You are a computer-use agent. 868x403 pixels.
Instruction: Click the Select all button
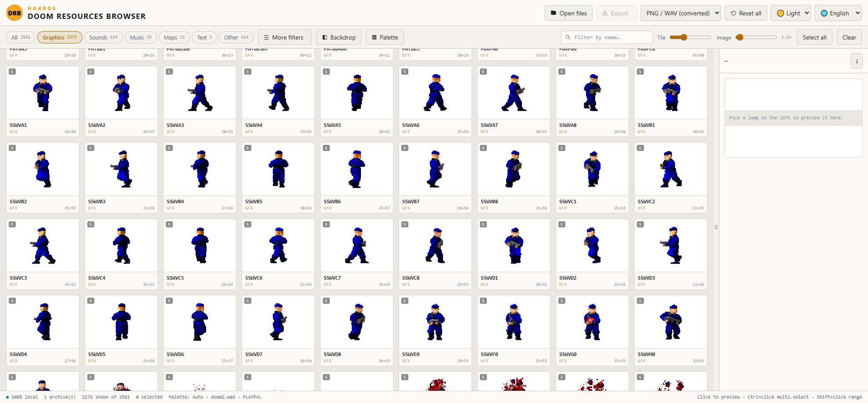coord(814,37)
